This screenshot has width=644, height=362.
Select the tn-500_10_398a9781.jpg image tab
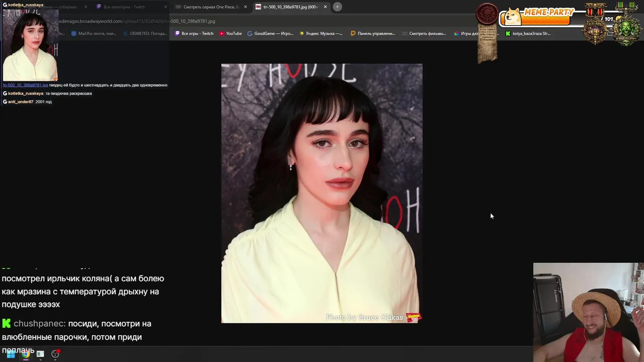click(290, 7)
